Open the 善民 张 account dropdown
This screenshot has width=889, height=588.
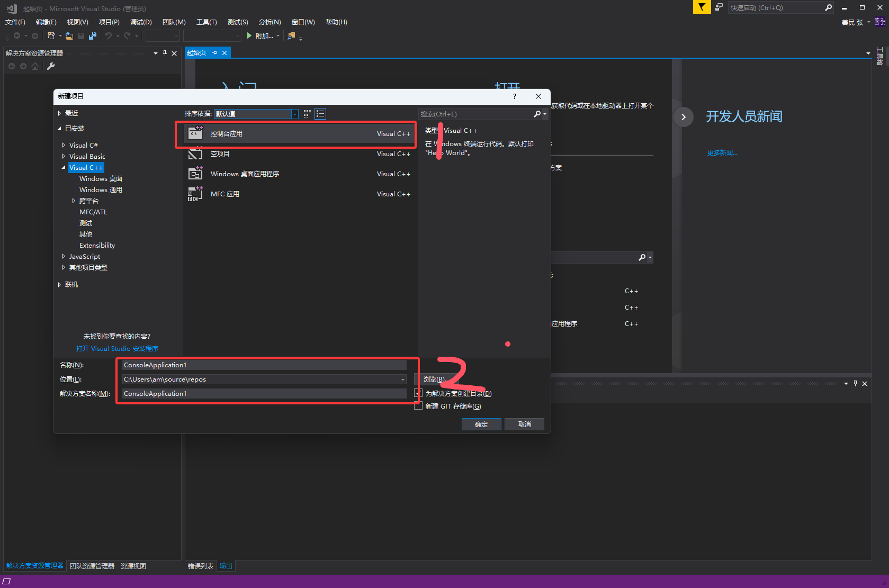[x=855, y=22]
